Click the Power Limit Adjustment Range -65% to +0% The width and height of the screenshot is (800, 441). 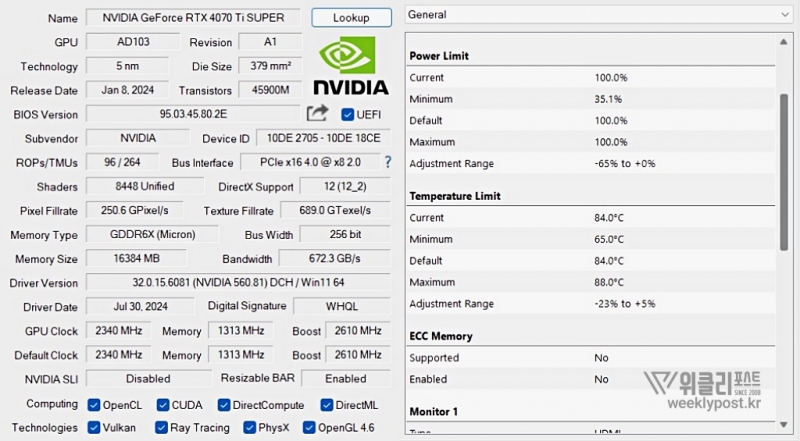pyautogui.click(x=625, y=164)
